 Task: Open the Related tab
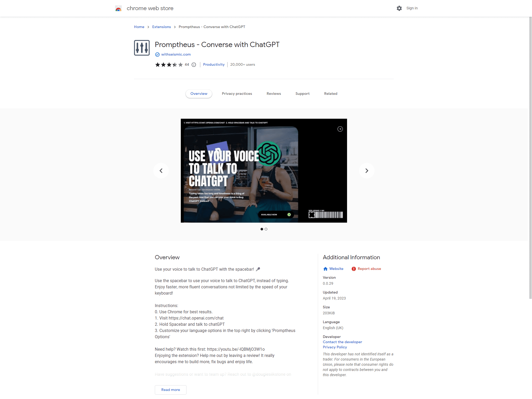click(331, 94)
